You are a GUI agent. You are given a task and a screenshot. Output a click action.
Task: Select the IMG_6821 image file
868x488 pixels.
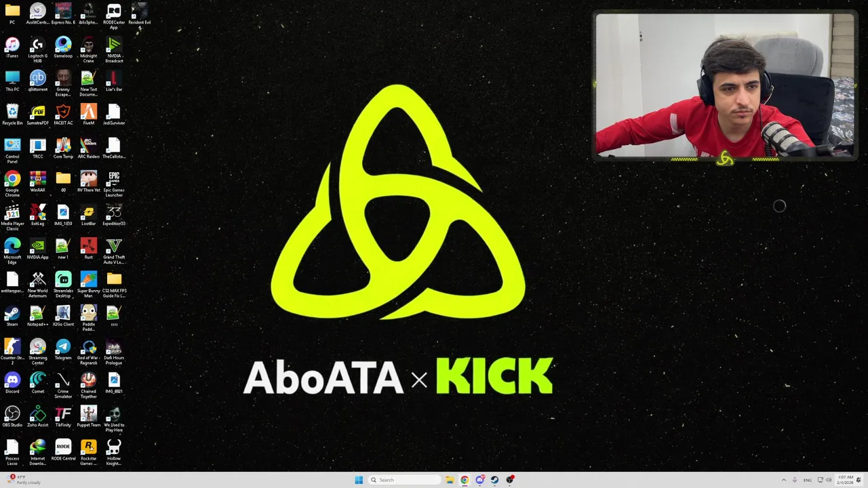pos(114,383)
